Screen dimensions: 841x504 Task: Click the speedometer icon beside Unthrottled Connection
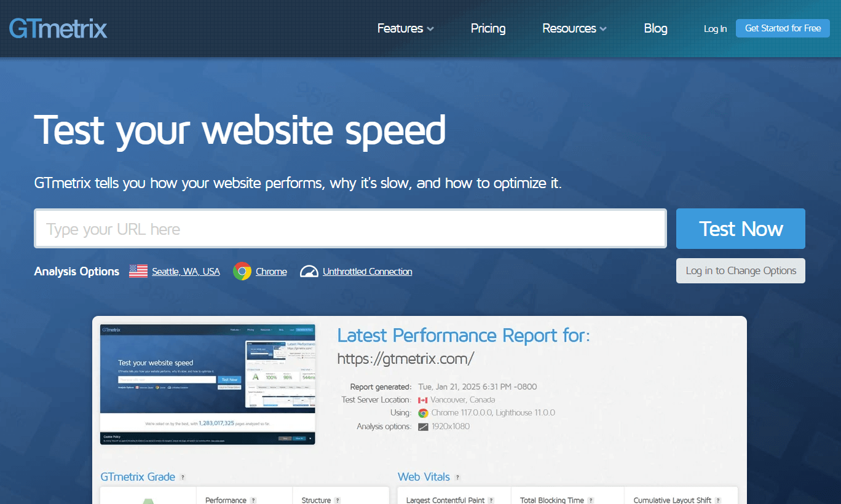(x=309, y=270)
